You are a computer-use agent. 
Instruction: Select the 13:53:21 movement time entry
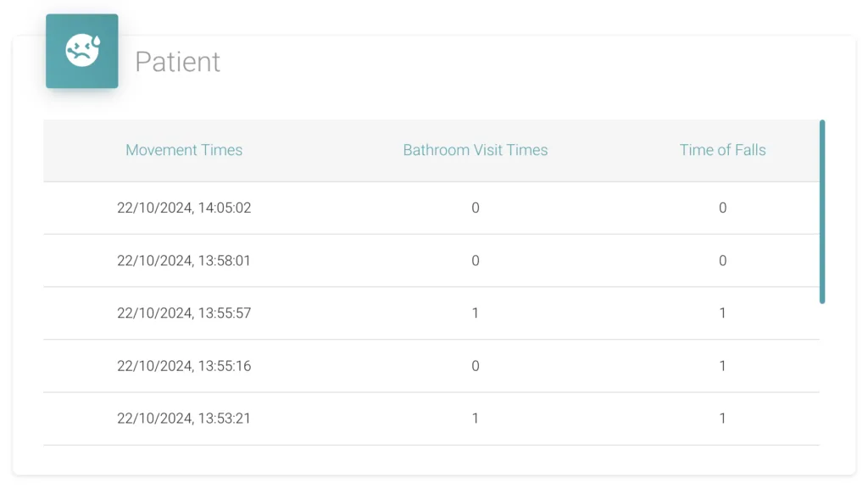pos(184,419)
